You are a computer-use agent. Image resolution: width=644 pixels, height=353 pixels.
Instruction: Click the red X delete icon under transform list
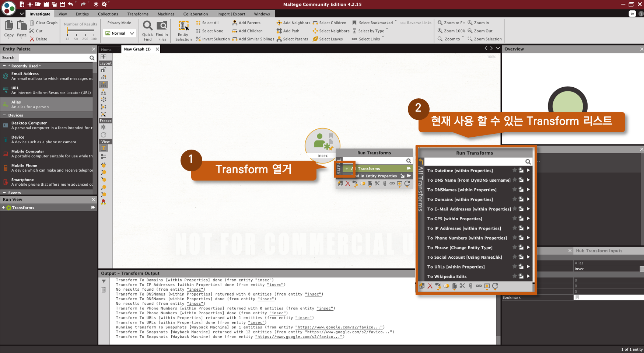click(x=430, y=286)
